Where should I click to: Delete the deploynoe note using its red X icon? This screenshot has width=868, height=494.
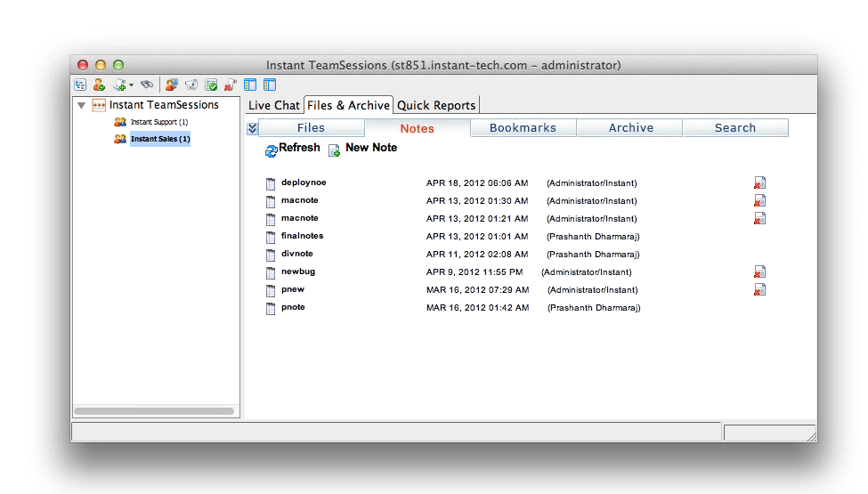coord(759,182)
